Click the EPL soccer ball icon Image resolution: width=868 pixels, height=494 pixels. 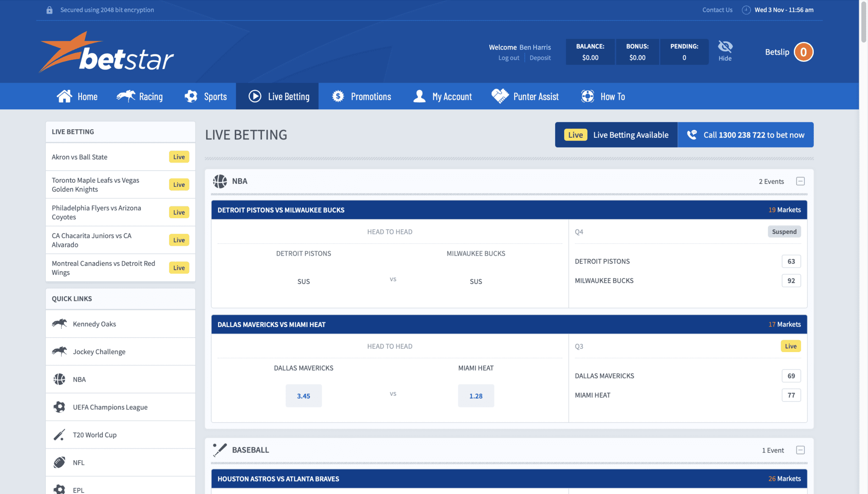[59, 489]
